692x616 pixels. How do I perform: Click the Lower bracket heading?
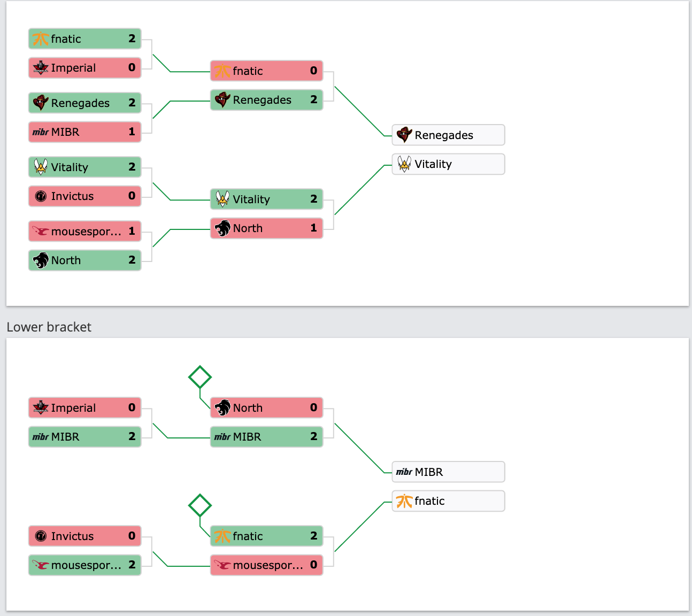[x=49, y=327]
